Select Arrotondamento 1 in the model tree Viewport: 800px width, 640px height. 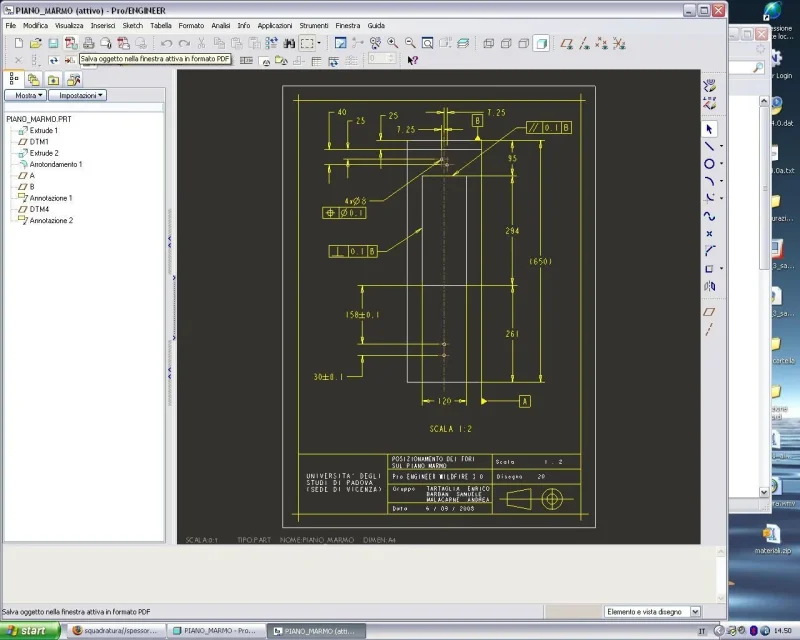point(51,164)
